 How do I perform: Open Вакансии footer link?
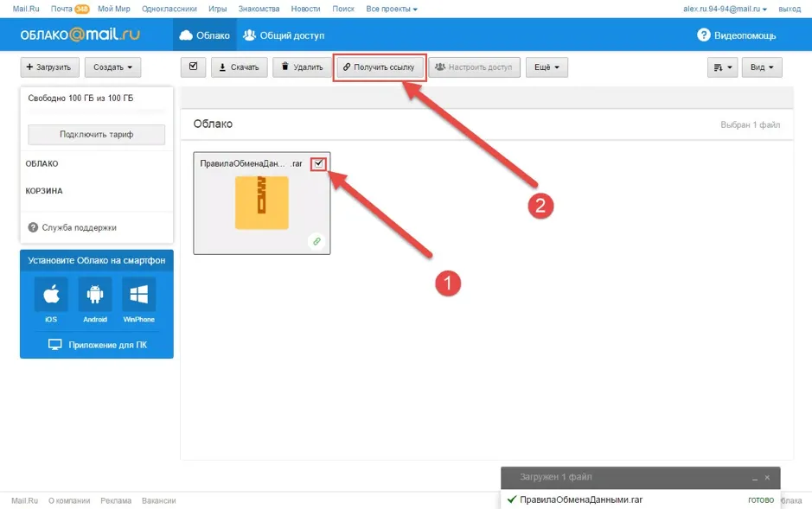click(x=159, y=500)
